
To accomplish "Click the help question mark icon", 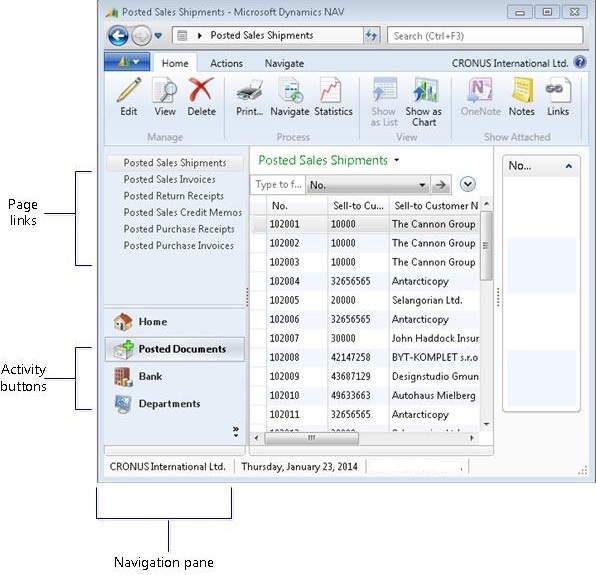I will 580,62.
